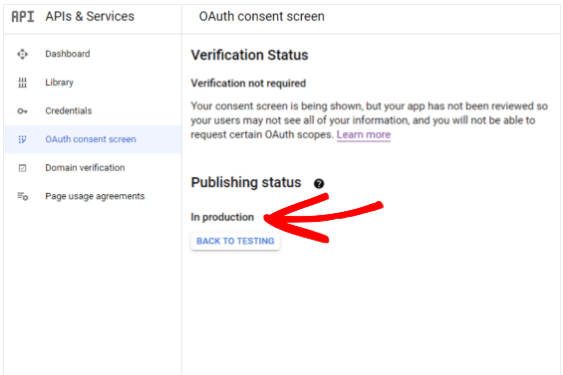563x375 pixels.
Task: Click the OAuth consent screen icon
Action: (22, 139)
